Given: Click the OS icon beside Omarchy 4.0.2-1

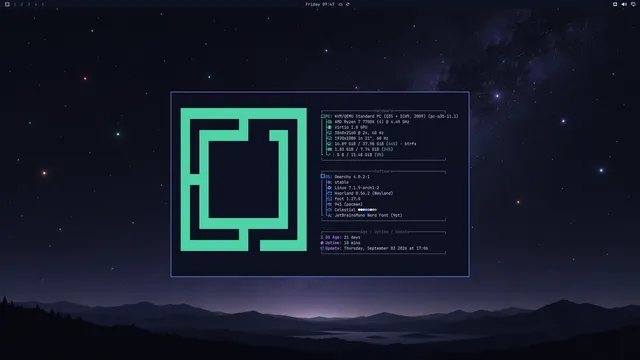Looking at the screenshot, I should click(323, 177).
